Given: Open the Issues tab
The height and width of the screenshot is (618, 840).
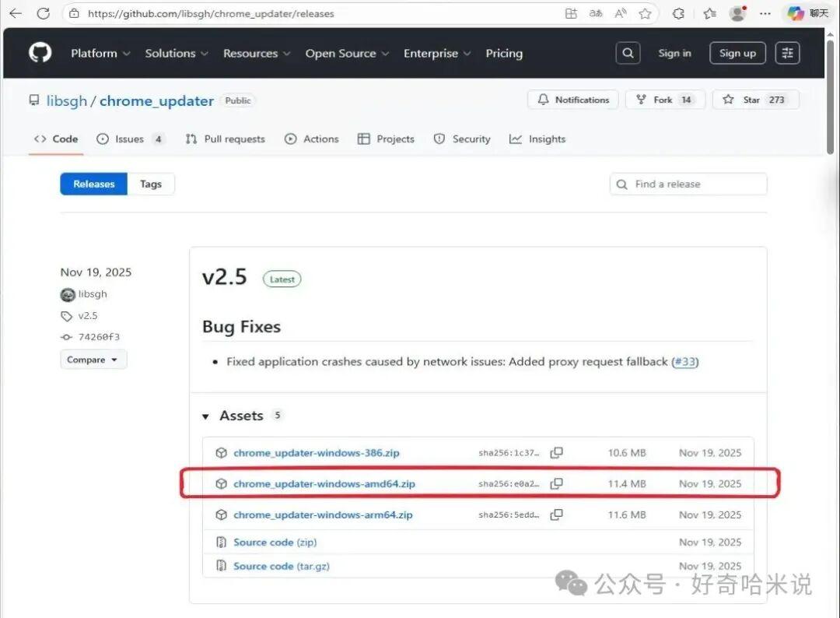Looking at the screenshot, I should coord(130,139).
